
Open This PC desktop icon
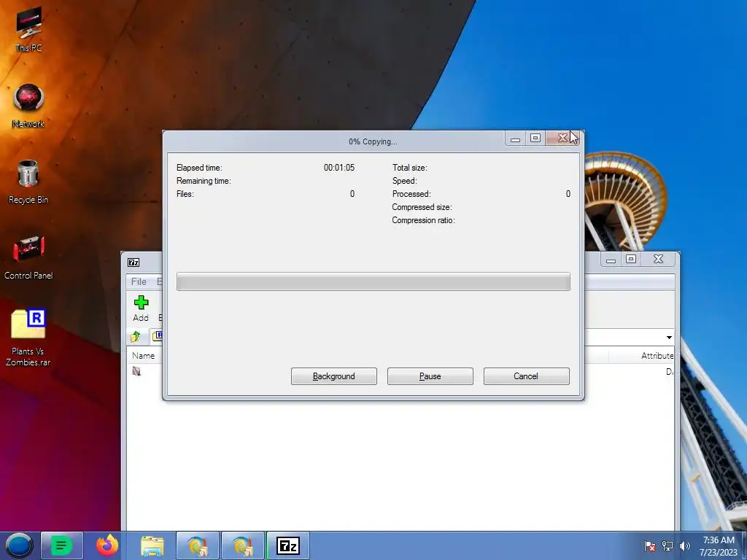pyautogui.click(x=28, y=29)
